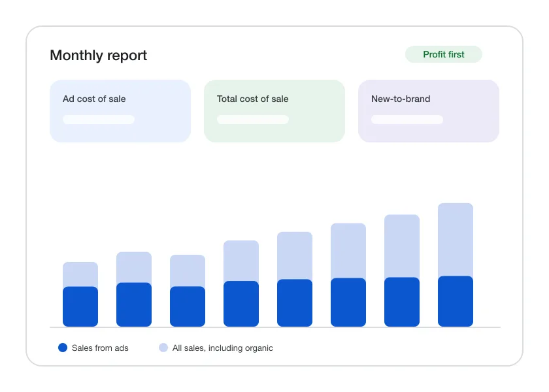Click the Monthly report heading
Viewport: 549px width, 392px height.
coord(99,56)
